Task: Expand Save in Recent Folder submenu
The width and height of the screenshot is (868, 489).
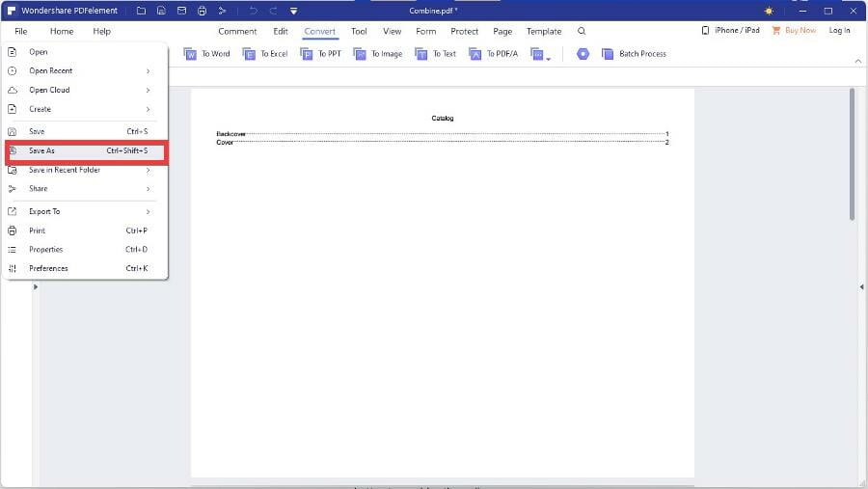Action: tap(85, 170)
